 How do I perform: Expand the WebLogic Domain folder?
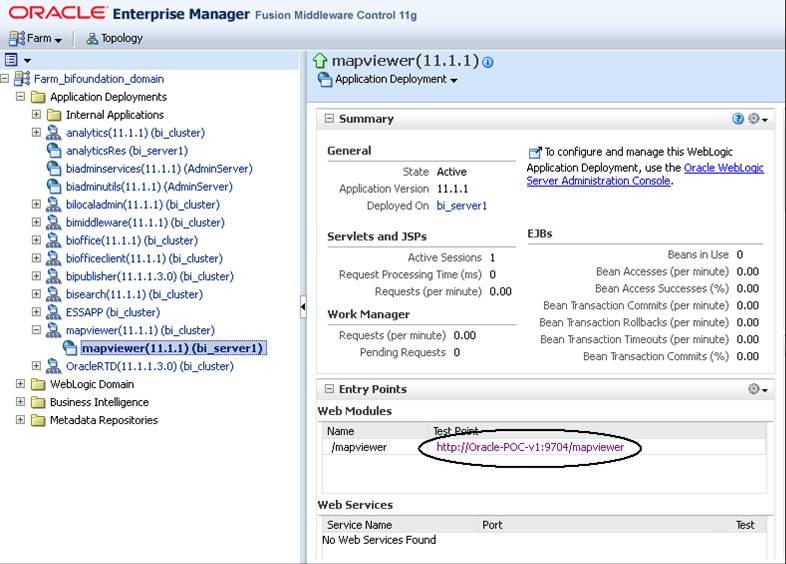[21, 384]
